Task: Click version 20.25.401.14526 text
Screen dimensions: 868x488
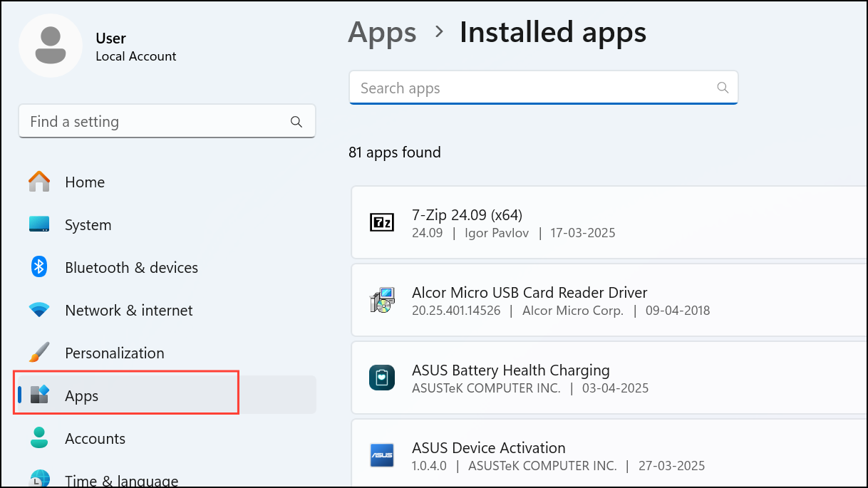Action: click(x=456, y=311)
